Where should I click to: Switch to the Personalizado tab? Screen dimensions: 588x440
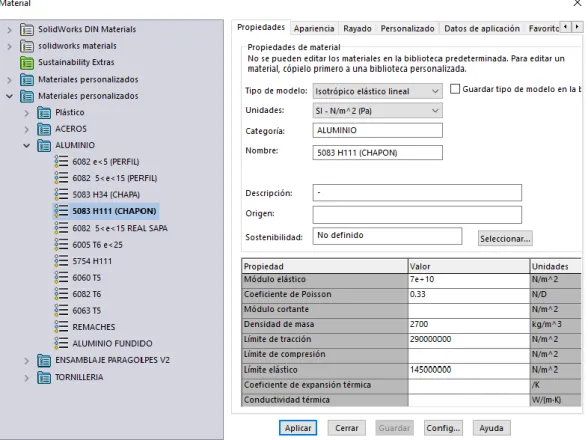[407, 29]
